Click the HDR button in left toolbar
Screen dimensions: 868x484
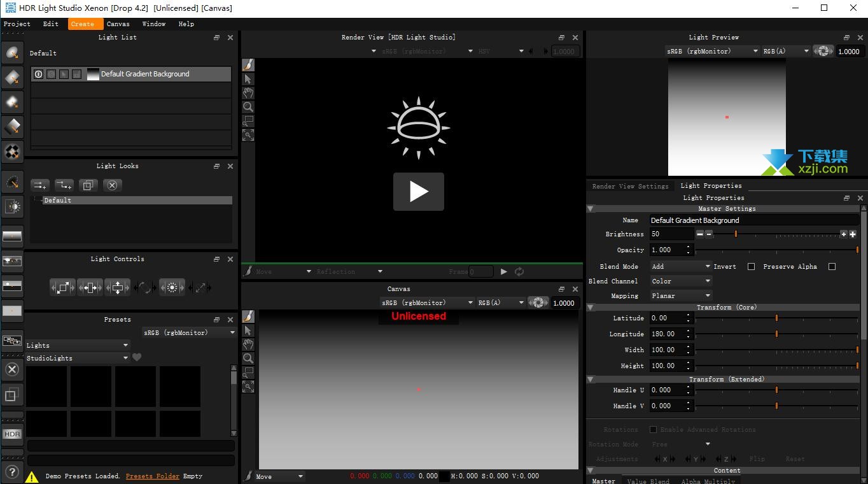tap(12, 434)
